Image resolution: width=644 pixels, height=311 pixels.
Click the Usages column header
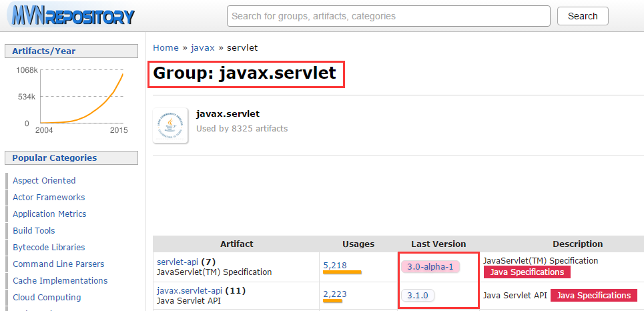coord(358,244)
